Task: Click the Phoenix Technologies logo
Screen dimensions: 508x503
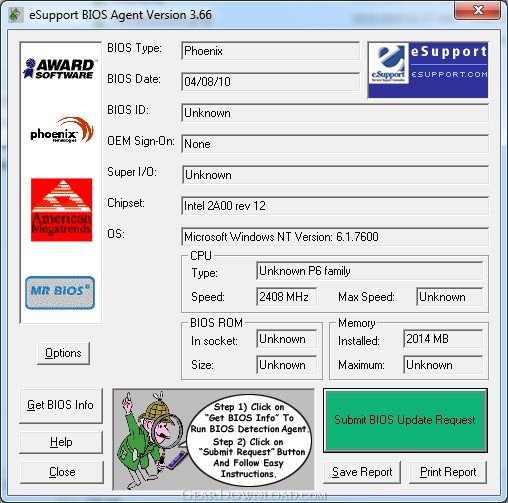Action: (62, 130)
